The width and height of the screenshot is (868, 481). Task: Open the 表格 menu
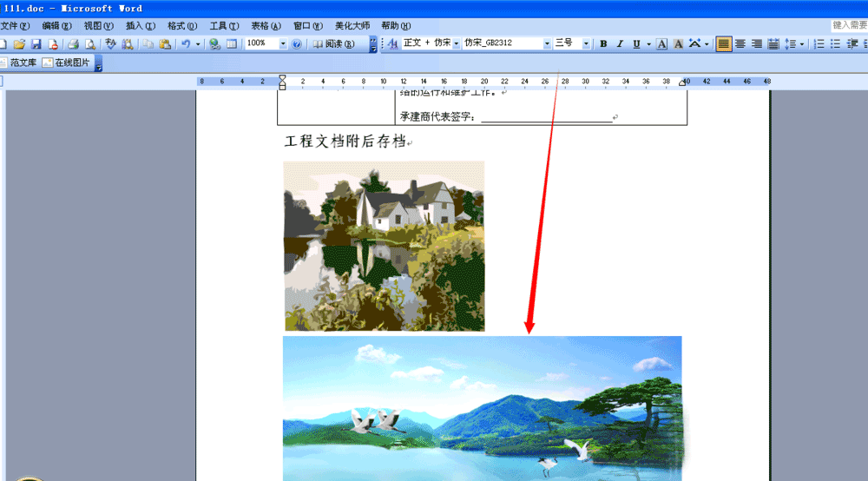point(266,25)
